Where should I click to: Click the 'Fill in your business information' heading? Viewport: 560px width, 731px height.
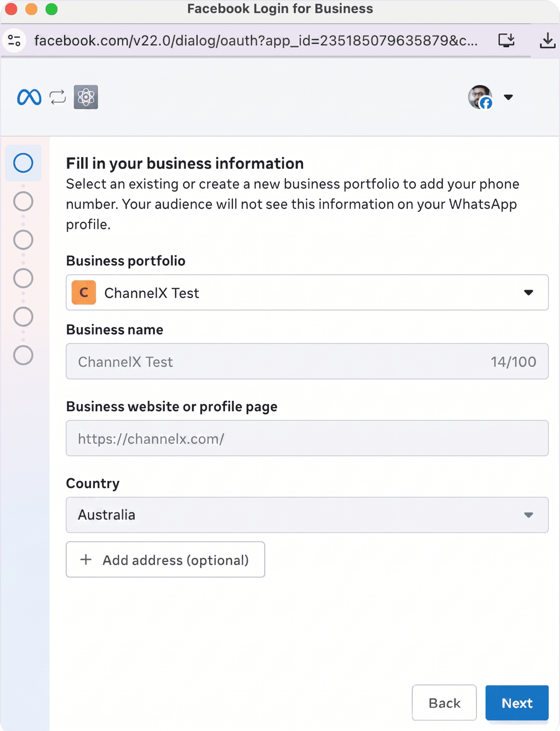185,164
